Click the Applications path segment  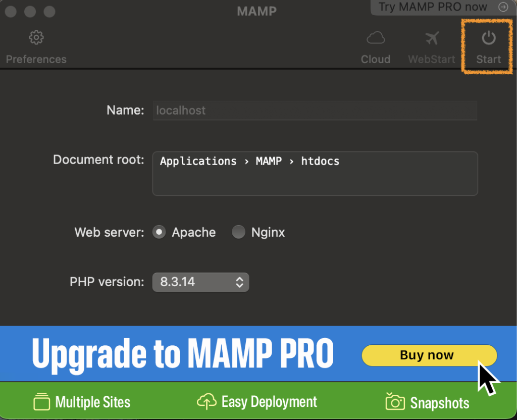click(198, 161)
